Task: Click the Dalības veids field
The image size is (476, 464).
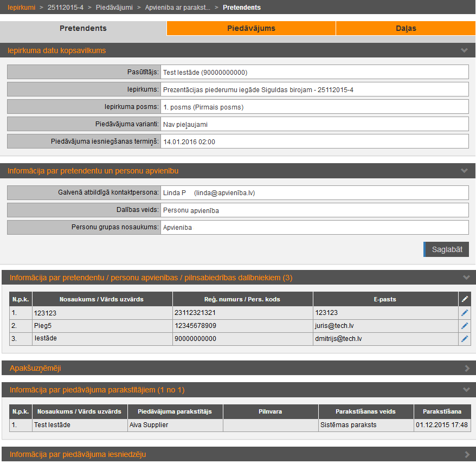Action: pos(314,210)
